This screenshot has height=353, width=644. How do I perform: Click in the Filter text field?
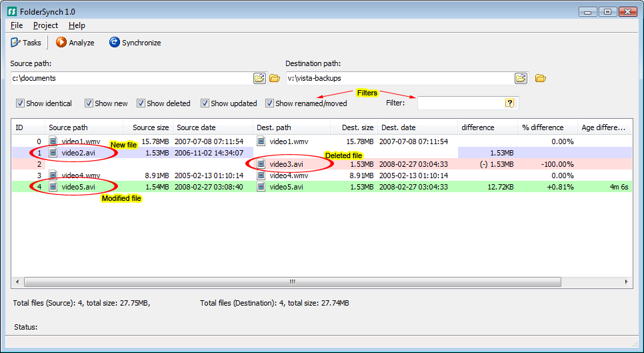461,103
